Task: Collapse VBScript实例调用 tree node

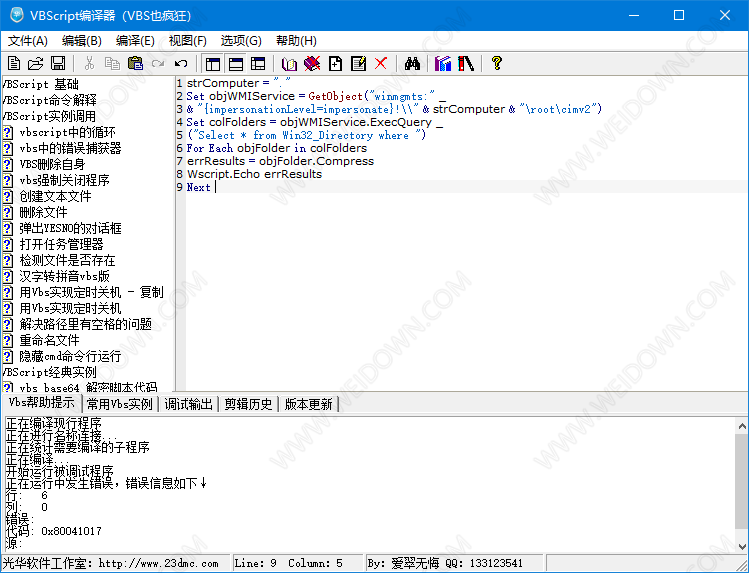Action: click(50, 117)
